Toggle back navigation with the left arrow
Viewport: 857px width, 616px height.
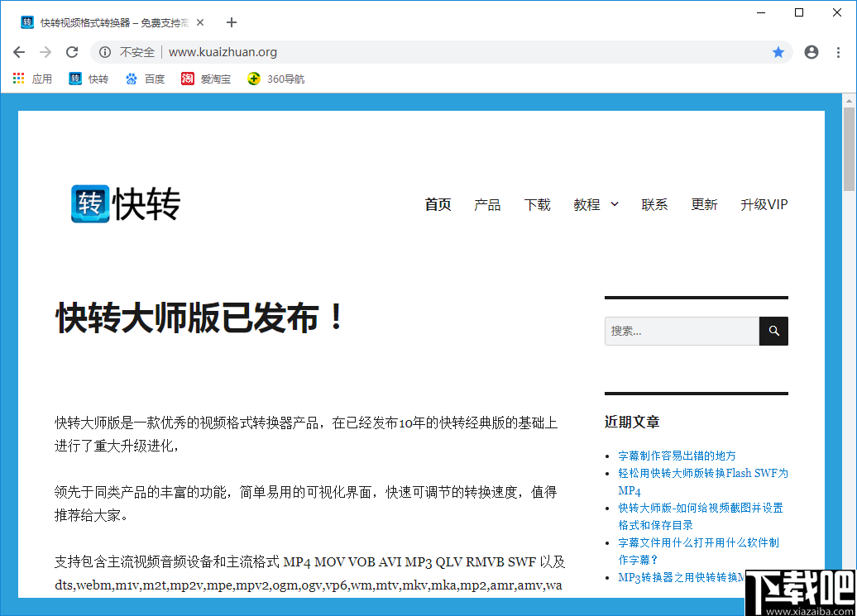pyautogui.click(x=18, y=51)
